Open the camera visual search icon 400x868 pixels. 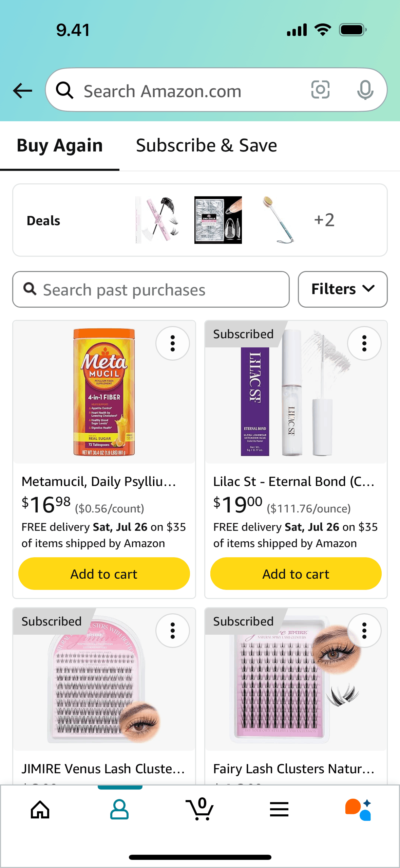tap(320, 90)
